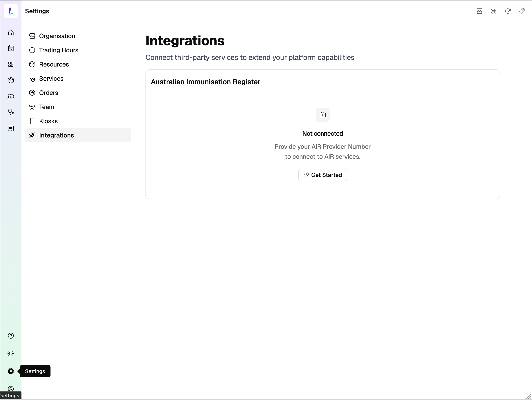Go to Kiosks settings

[x=78, y=121]
